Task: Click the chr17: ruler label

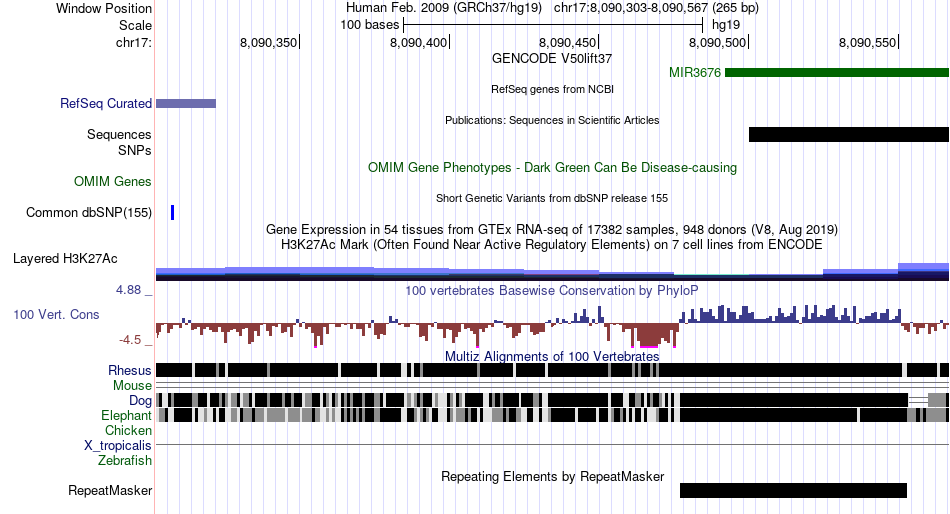Action: pos(134,42)
